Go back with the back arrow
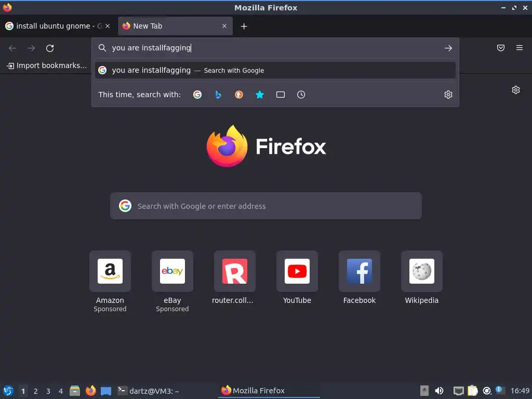This screenshot has width=532, height=399. click(12, 48)
